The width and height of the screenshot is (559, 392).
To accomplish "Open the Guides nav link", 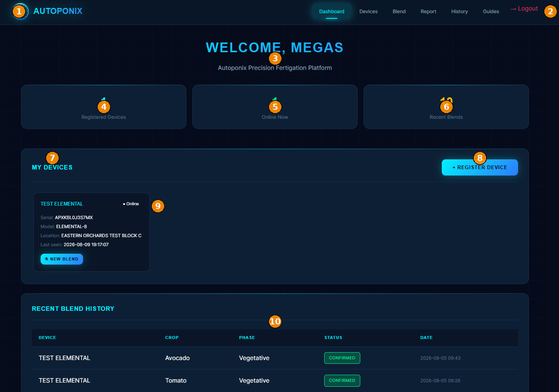I will click(x=491, y=12).
